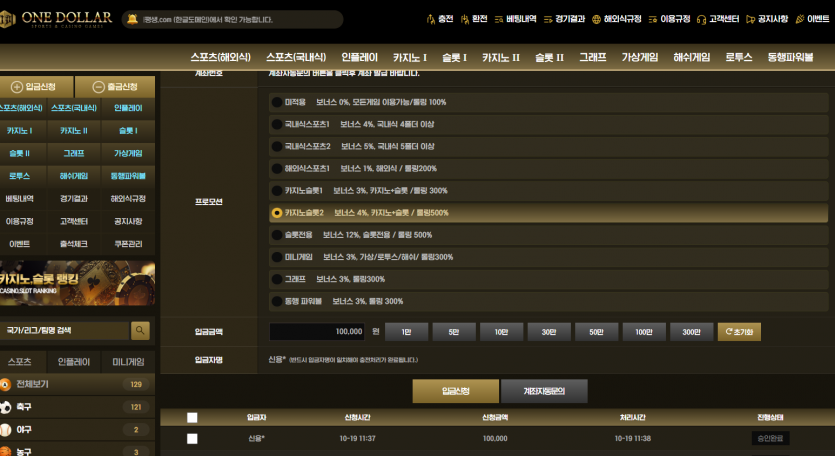The image size is (835, 456).
Task: Switch to the 미니게임 sidebar tab
Action: coord(128,362)
